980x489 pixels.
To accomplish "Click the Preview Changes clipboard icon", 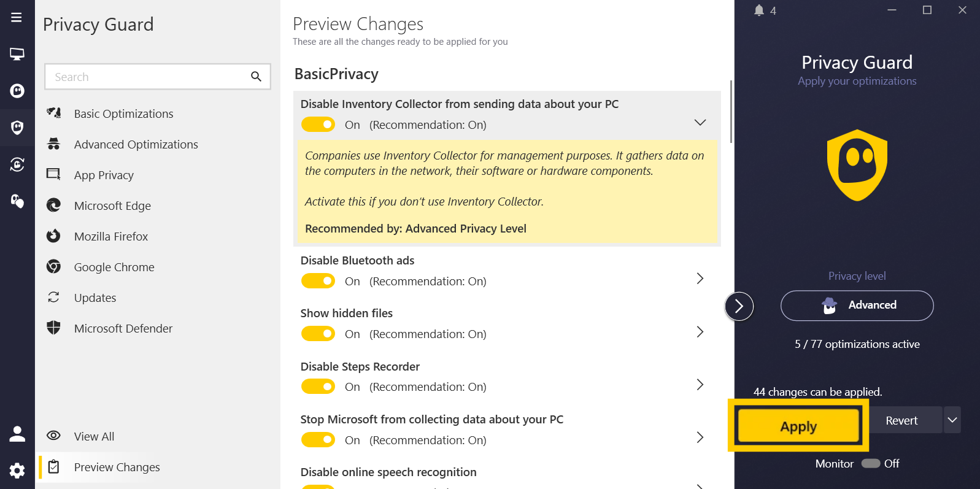I will [54, 467].
